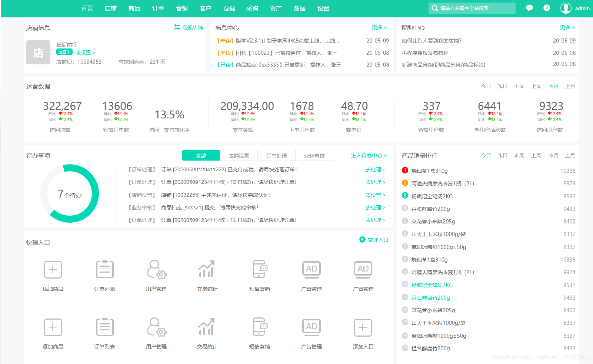Open 广告管理 icon in bottom shortcut row
This screenshot has height=364, width=593.
tap(312, 327)
